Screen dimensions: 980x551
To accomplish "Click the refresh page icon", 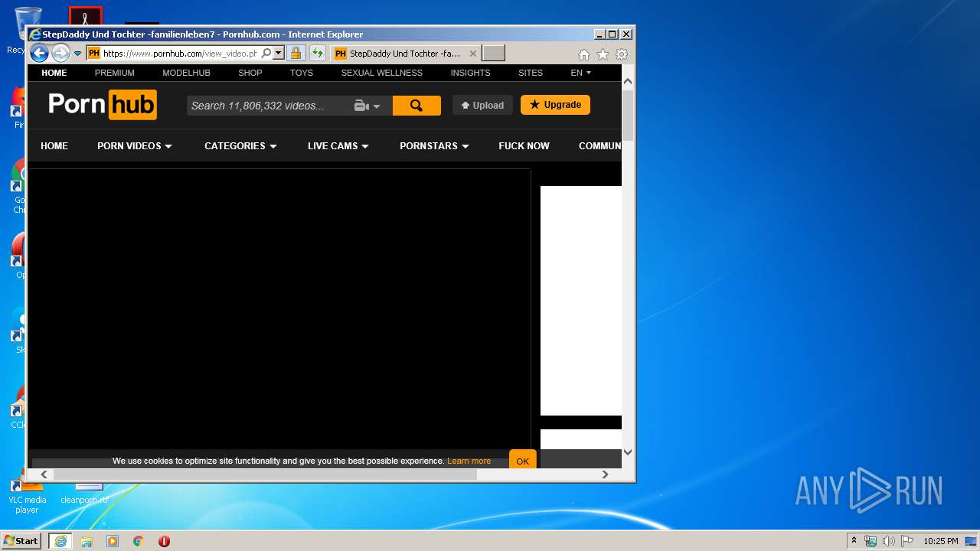I will tap(317, 54).
